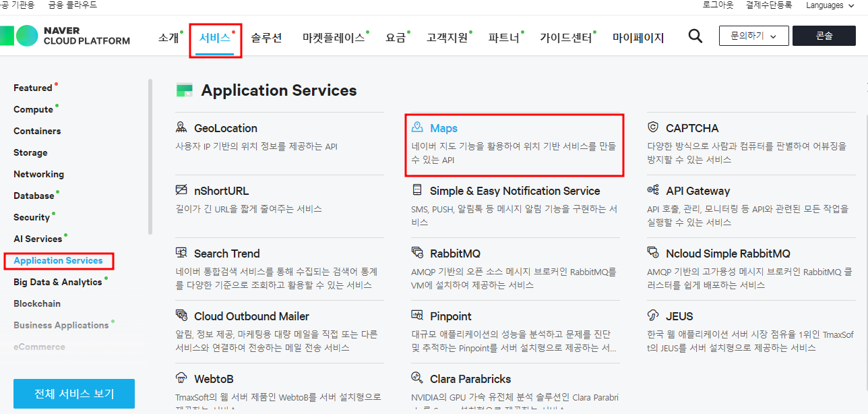Open the 마켓플레이스 menu
Viewport: 868px width, 414px height.
click(x=334, y=38)
